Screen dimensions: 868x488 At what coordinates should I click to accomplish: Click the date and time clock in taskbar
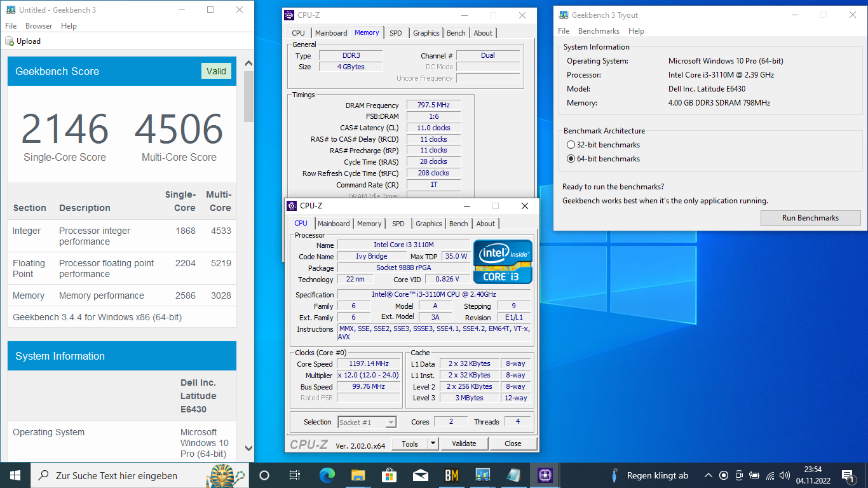[x=812, y=475]
